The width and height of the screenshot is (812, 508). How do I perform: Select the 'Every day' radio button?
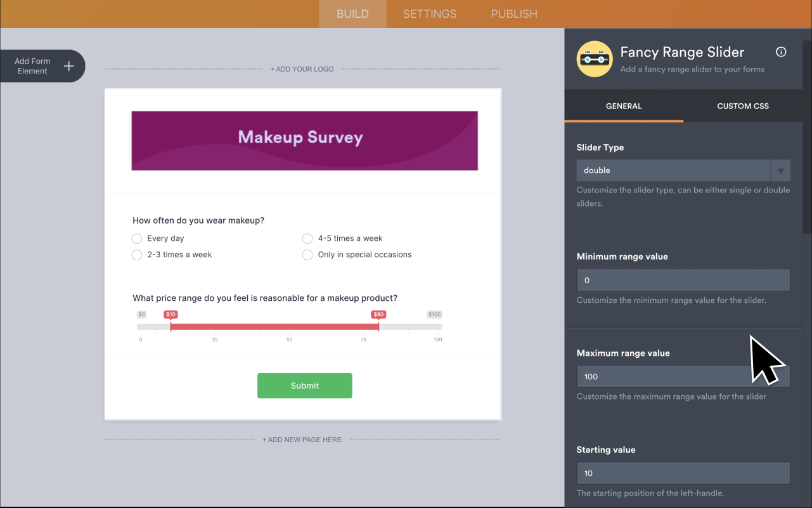coord(136,238)
